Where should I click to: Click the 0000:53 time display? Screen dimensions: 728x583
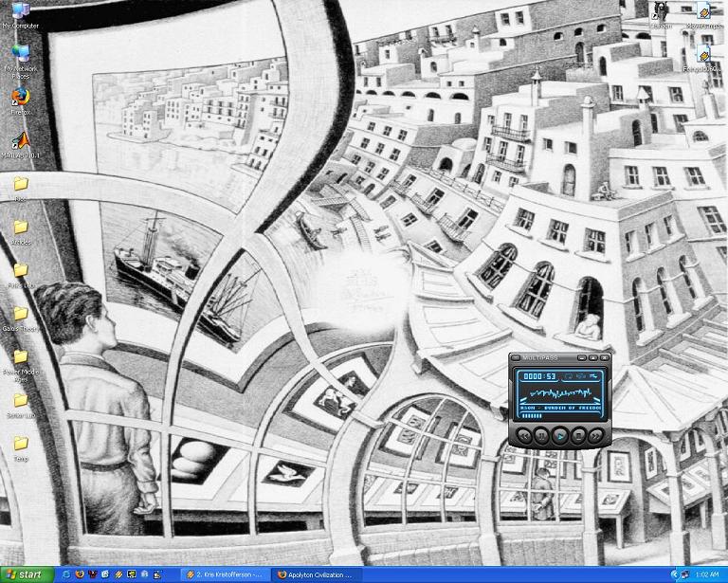point(539,376)
